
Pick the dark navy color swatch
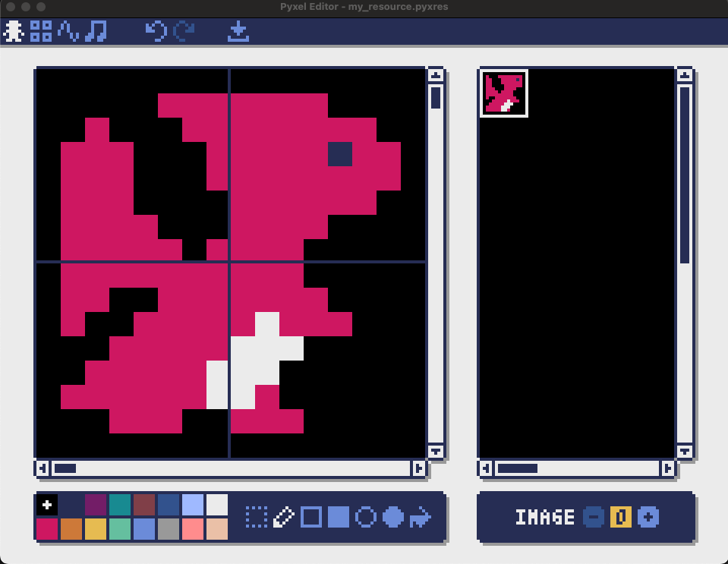click(71, 505)
